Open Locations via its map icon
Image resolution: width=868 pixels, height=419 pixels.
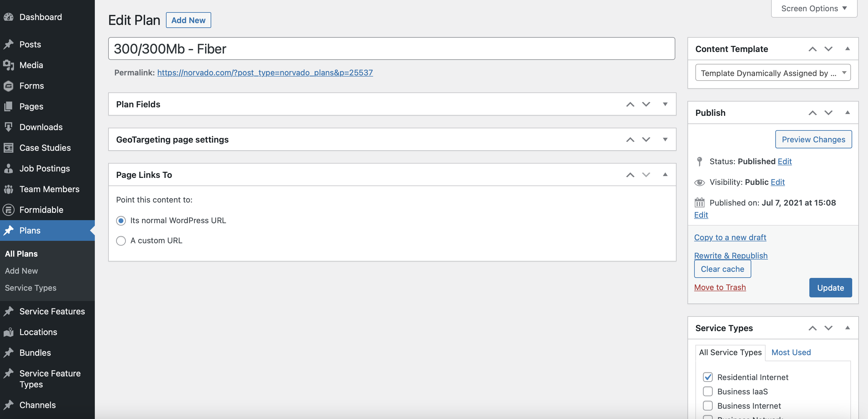(9, 332)
